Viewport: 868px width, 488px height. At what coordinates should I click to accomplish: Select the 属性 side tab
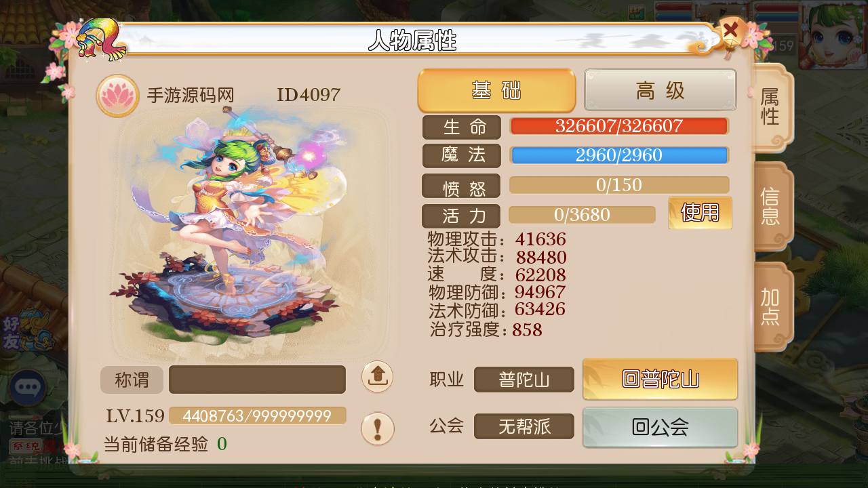click(772, 107)
